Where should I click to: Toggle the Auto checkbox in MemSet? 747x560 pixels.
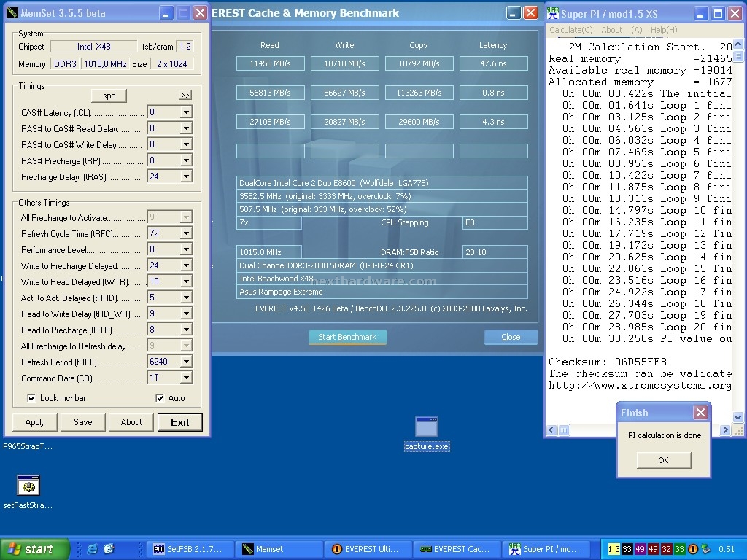[160, 398]
